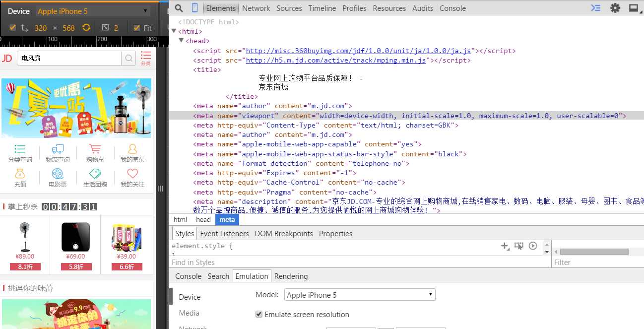Uncheck the screen dimensions emulation checkbox
This screenshot has height=329, width=644.
point(12,28)
